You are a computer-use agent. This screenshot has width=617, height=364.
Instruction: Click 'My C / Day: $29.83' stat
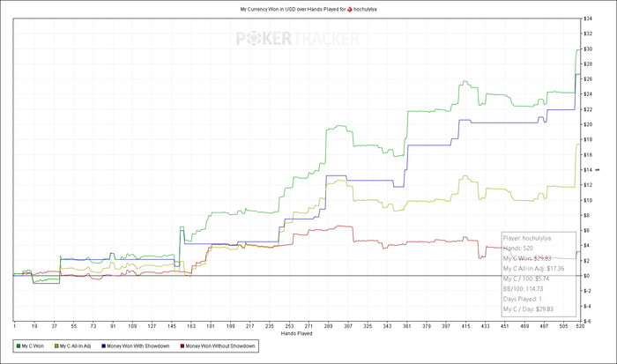528,309
